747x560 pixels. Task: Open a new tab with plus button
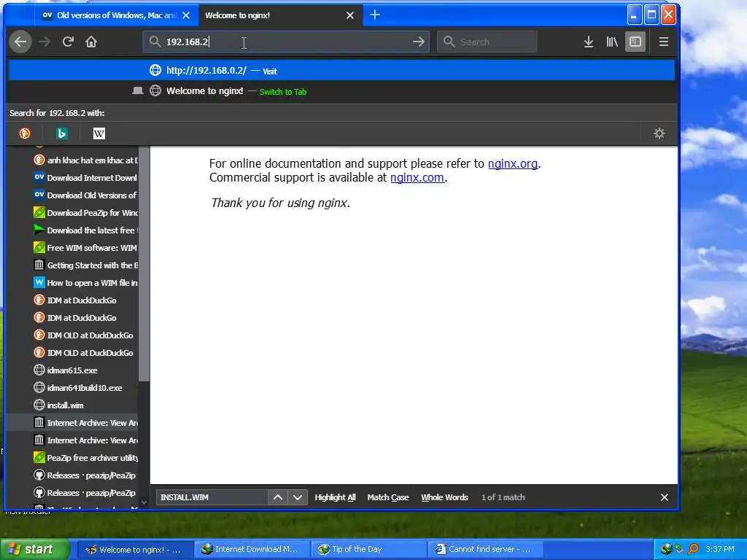pos(375,15)
